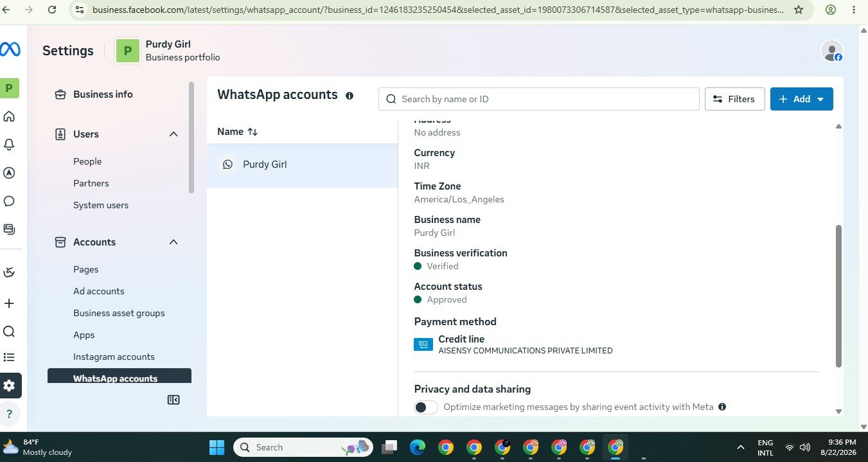868x462 pixels.
Task: Open the volume control in the system tray
Action: pos(805,447)
